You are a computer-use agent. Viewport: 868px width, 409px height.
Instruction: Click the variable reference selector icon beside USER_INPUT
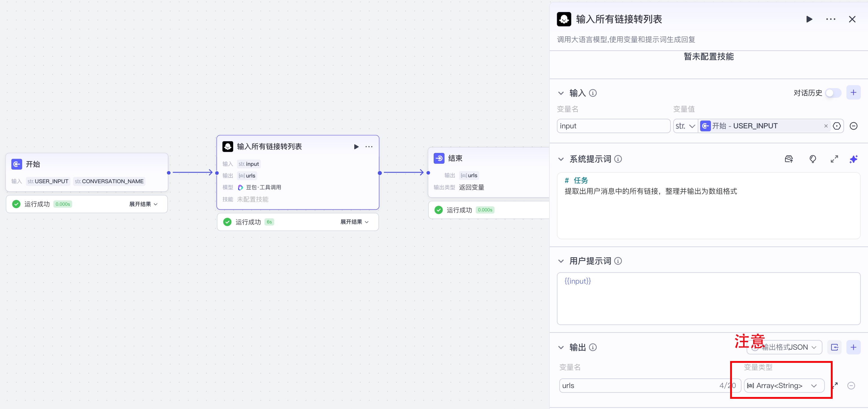pos(837,126)
